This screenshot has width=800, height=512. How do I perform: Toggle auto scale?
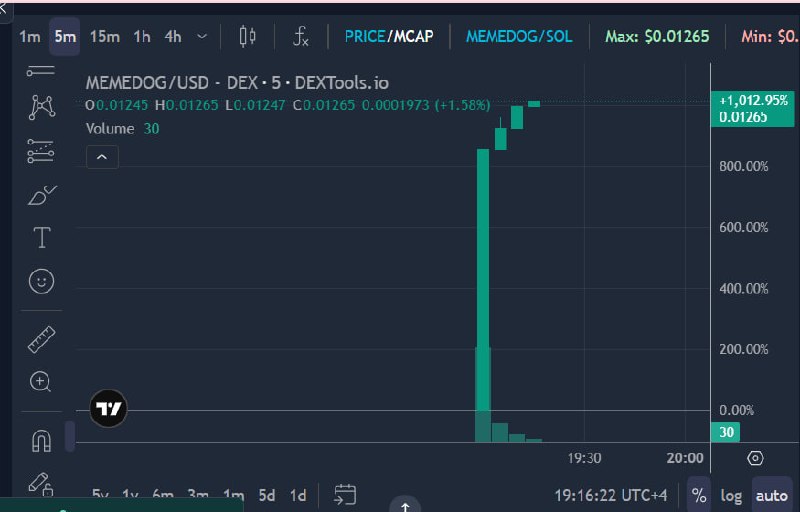point(771,495)
